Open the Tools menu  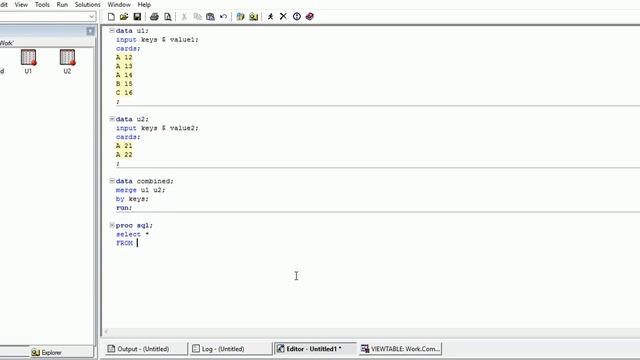pos(42,4)
